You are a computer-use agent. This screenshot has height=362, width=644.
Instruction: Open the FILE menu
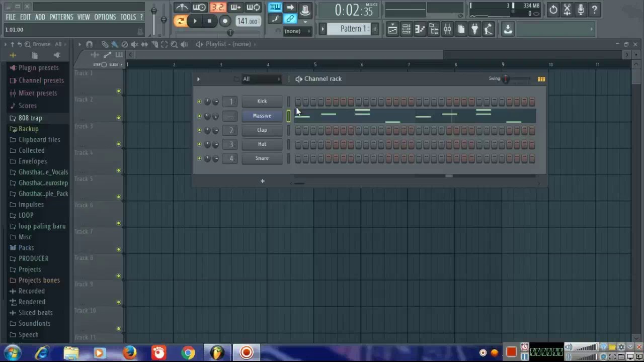pyautogui.click(x=11, y=17)
